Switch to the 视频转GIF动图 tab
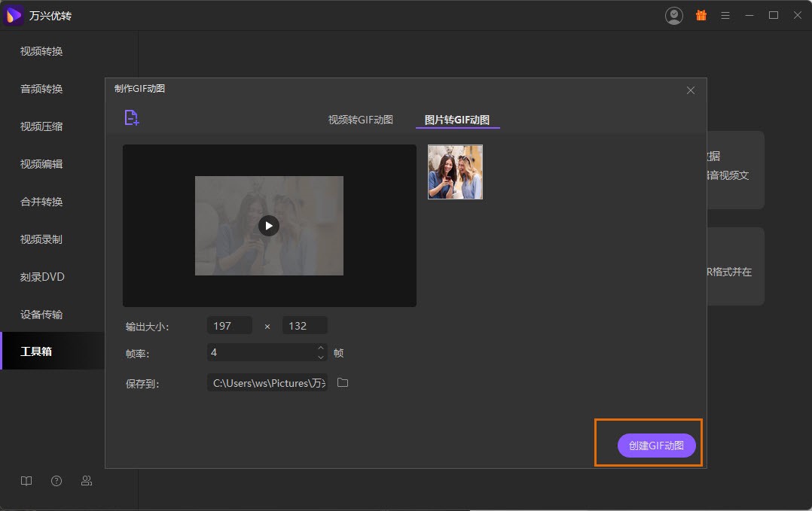This screenshot has width=812, height=511. click(x=360, y=120)
